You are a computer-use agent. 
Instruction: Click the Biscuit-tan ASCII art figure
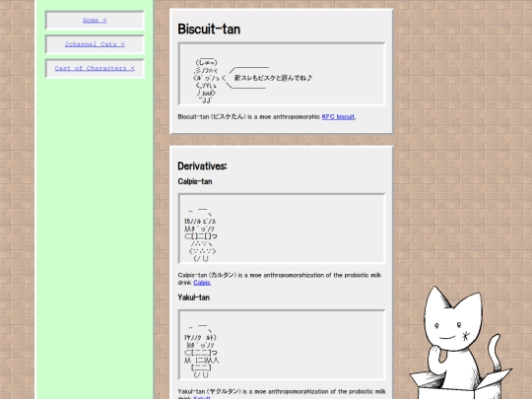(206, 81)
